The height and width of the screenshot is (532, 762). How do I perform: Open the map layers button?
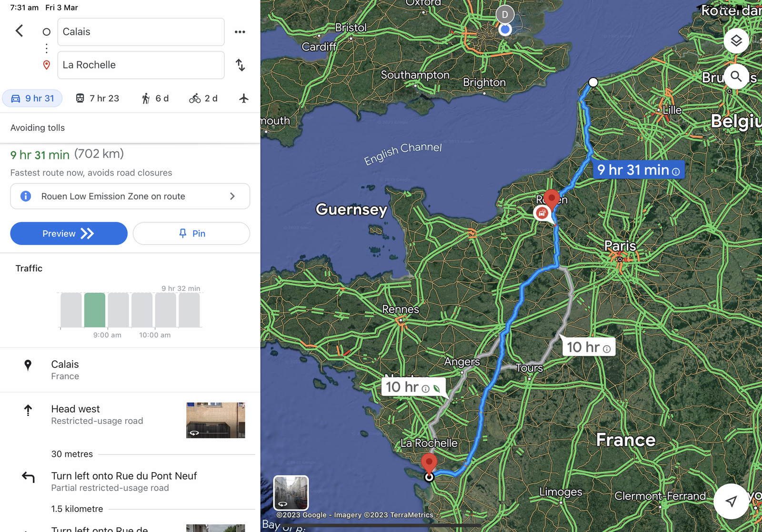pos(736,41)
